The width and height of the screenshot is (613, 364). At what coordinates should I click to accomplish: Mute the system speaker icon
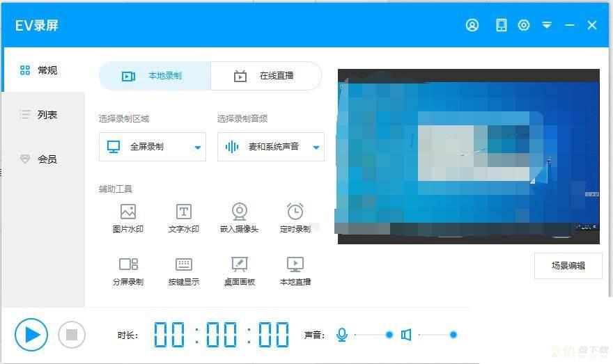(x=406, y=335)
